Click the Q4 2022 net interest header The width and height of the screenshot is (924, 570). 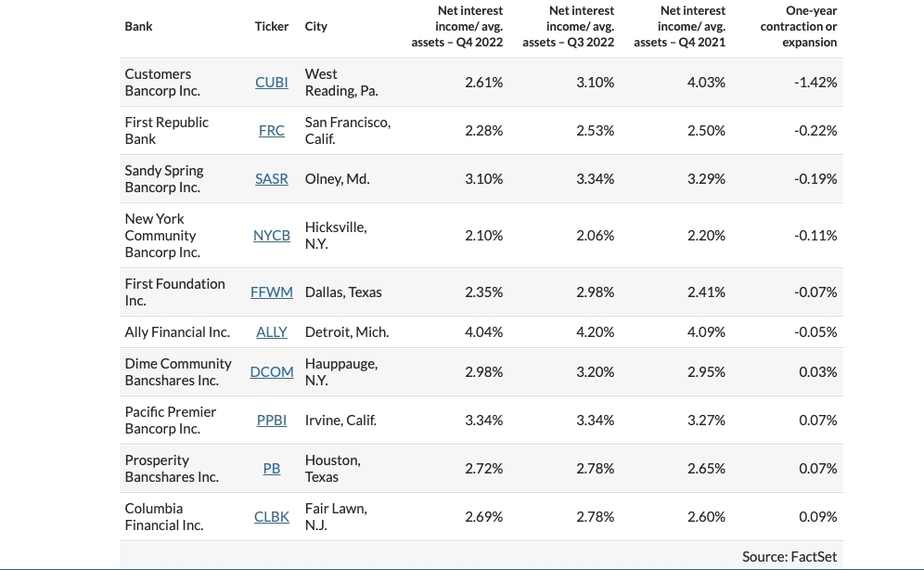coord(457,26)
